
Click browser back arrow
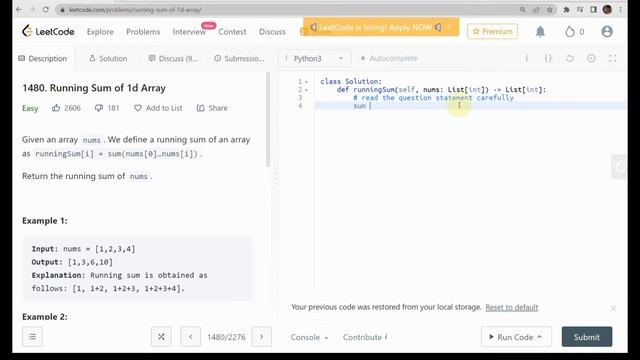coord(19,9)
